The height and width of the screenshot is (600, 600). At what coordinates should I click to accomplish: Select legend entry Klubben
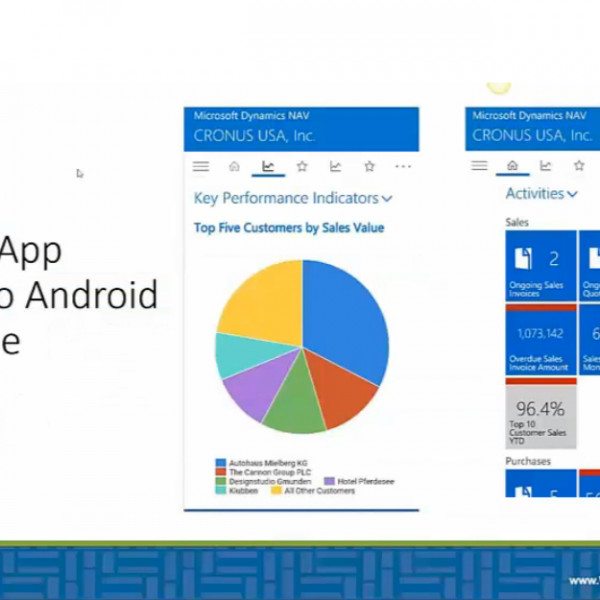[237, 491]
